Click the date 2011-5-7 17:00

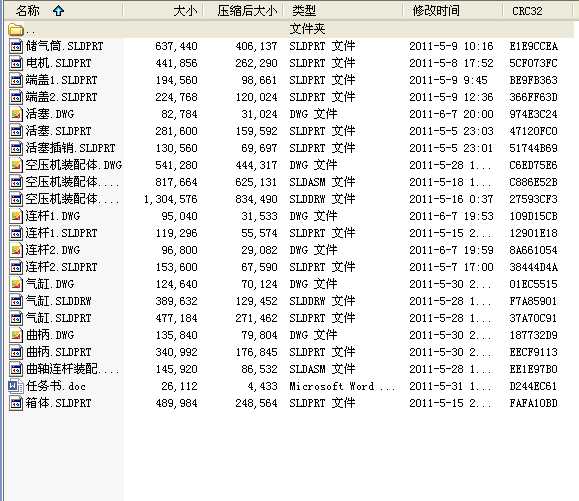[x=451, y=267]
